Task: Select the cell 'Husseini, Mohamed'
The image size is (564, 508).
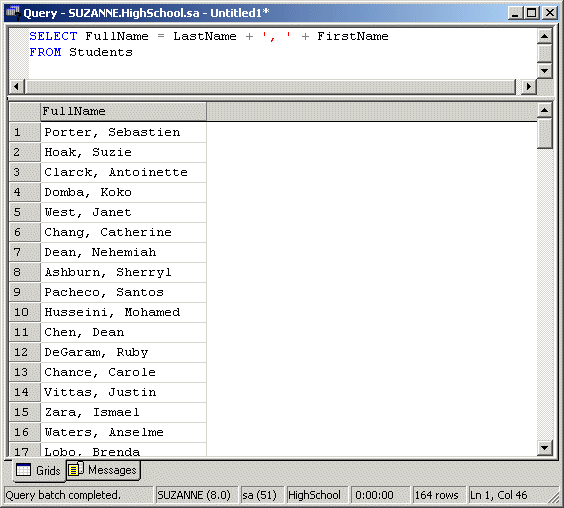Action: coord(123,312)
